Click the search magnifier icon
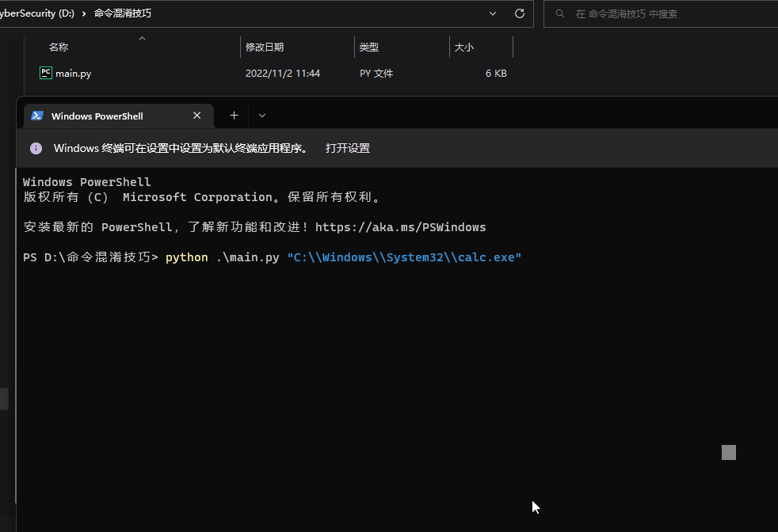This screenshot has height=532, width=778. (x=559, y=13)
